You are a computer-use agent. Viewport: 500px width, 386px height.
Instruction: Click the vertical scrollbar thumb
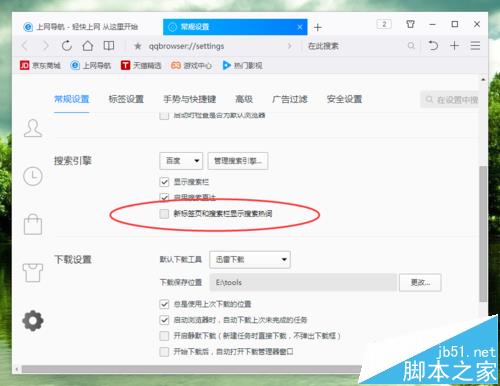(483, 233)
